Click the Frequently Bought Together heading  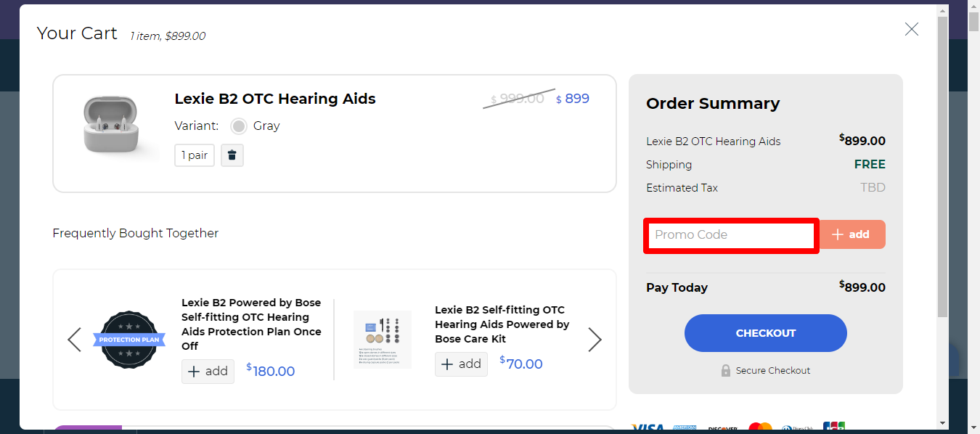click(135, 233)
